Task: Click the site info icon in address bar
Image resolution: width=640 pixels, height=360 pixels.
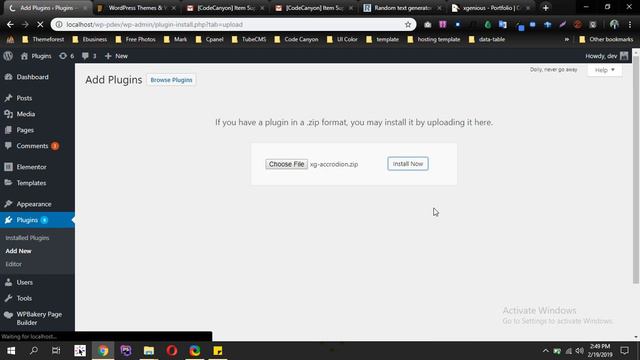Action: (59, 24)
